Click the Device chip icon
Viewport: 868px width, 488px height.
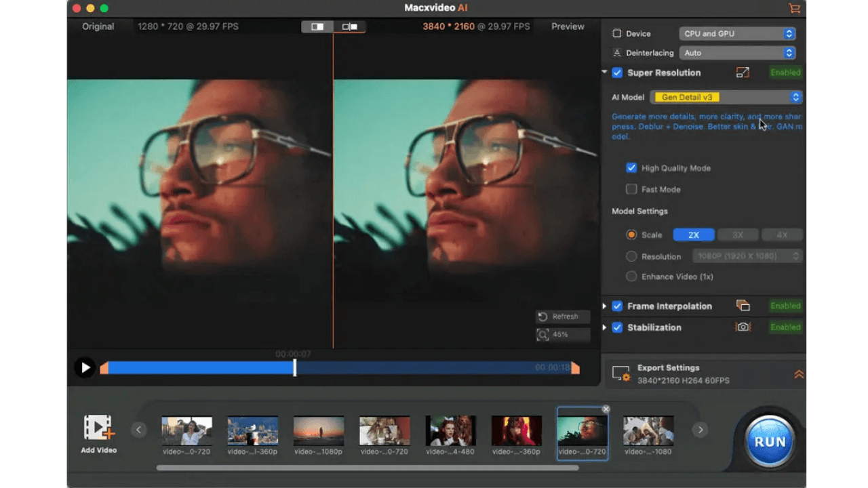616,33
